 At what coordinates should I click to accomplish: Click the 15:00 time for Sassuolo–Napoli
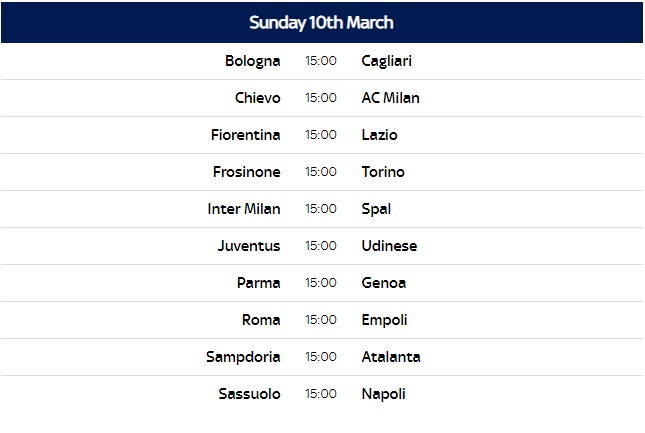coord(321,394)
